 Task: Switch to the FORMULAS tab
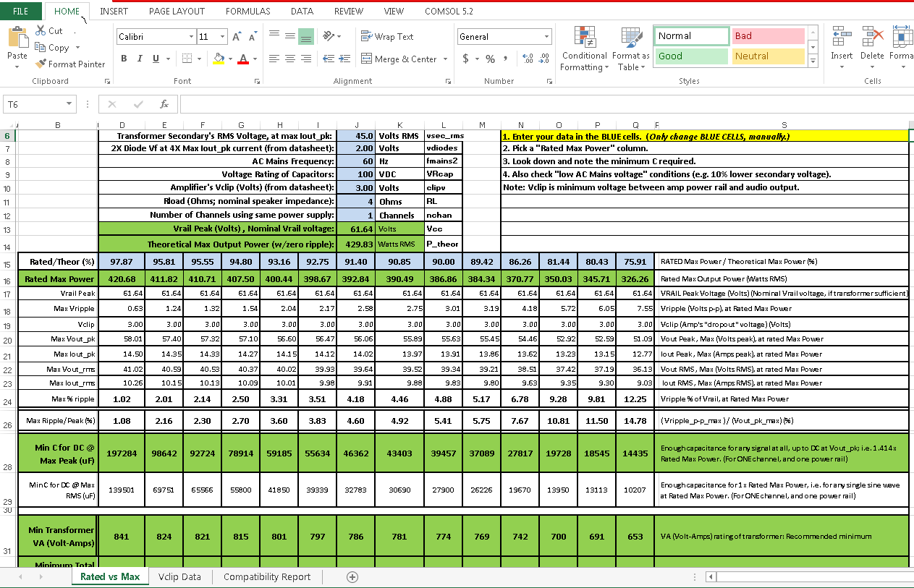248,11
